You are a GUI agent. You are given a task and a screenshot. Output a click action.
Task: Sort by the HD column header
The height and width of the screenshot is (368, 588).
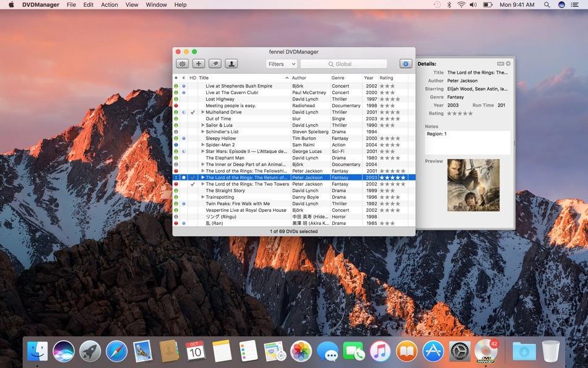point(192,77)
